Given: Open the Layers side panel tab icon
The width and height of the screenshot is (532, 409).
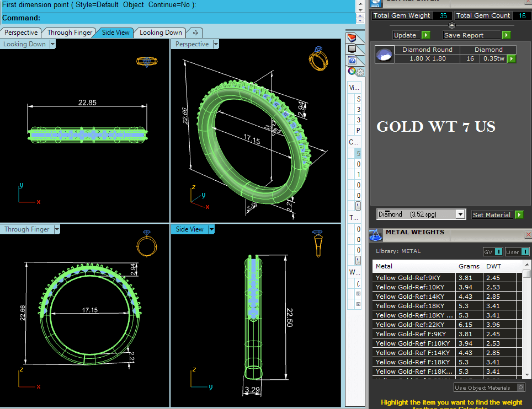Looking at the screenshot, I should 352,37.
